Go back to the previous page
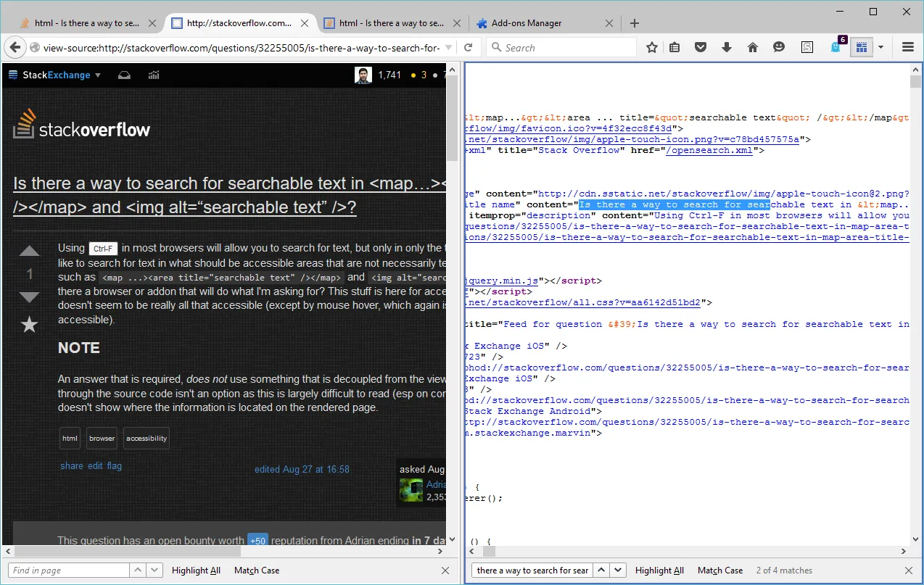The height and width of the screenshot is (585, 924). [15, 47]
